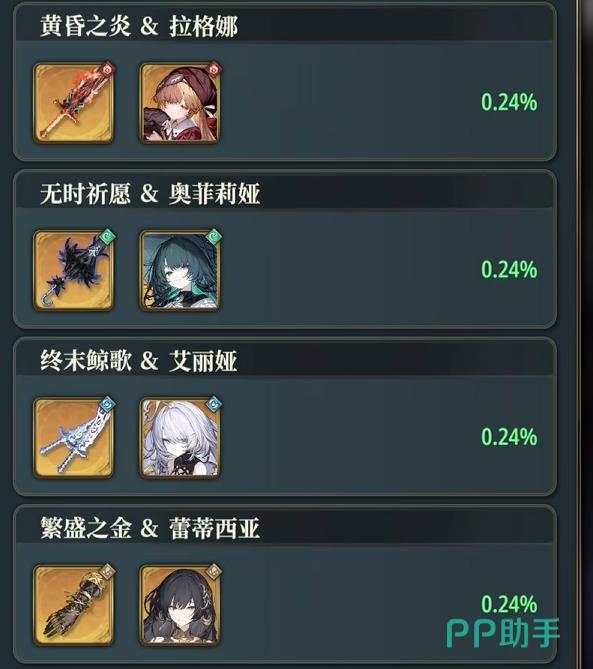Click the 黄昏之炎 & 拉格娜 title header
593x669 pixels.
tap(139, 26)
